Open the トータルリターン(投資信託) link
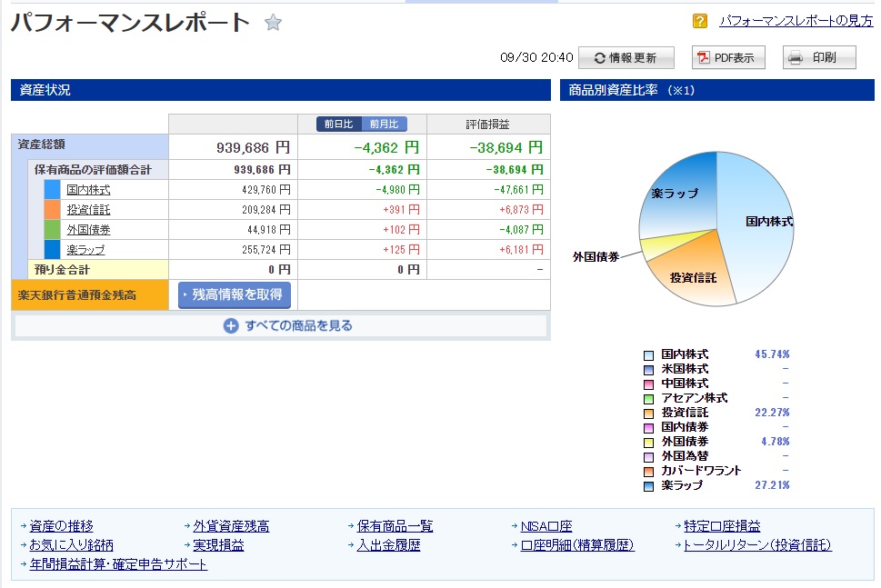881x588 pixels. point(757,545)
